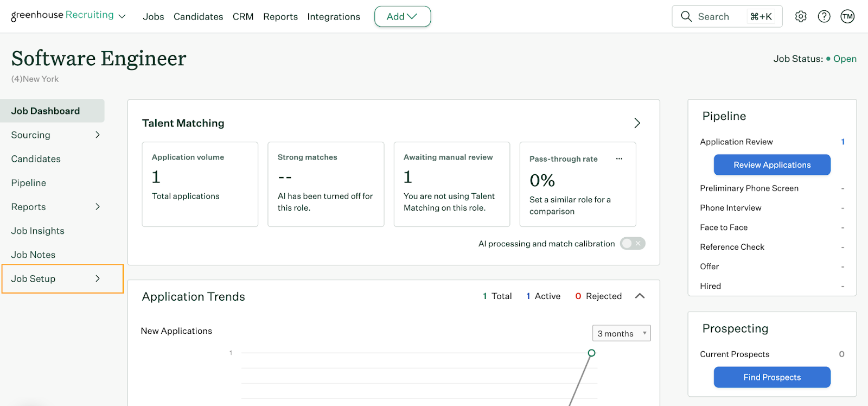
Task: Click the Application Review count link
Action: (x=843, y=142)
